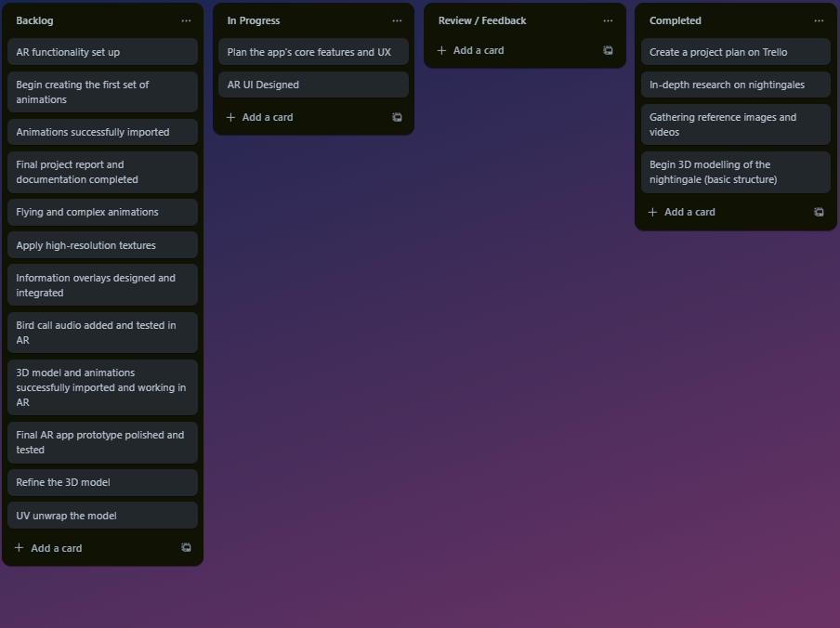This screenshot has height=628, width=840.
Task: Open 'Plan the app's core features and UX' card
Action: coord(313,52)
